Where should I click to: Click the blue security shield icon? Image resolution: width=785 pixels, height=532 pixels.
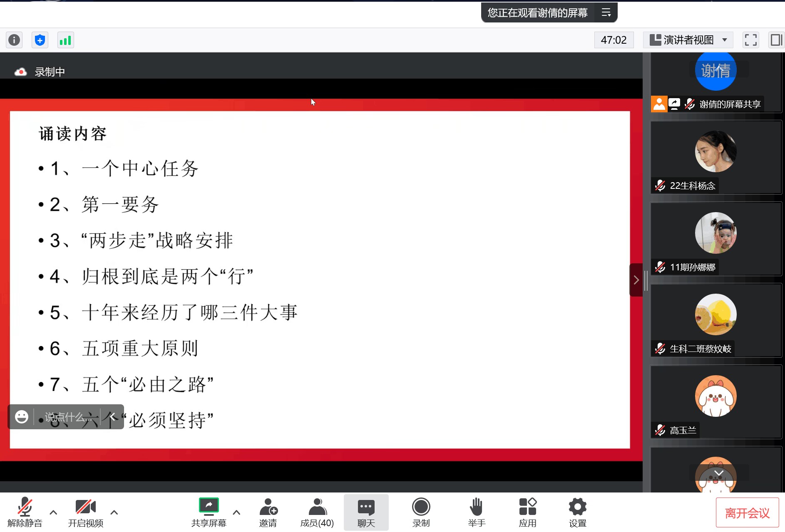tap(40, 40)
